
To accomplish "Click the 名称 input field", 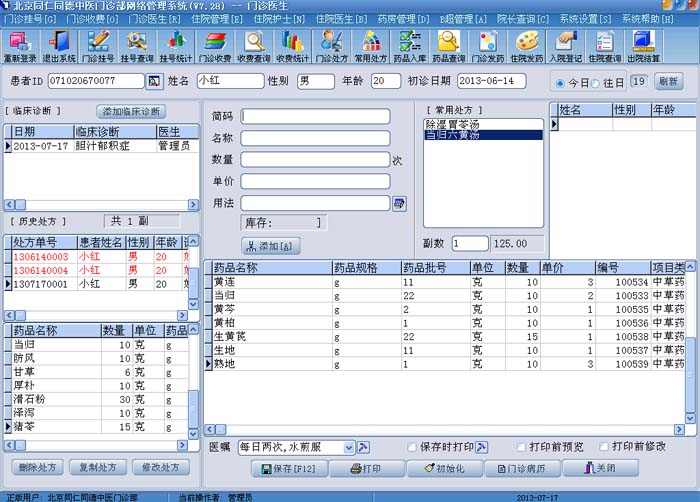I will click(x=315, y=138).
